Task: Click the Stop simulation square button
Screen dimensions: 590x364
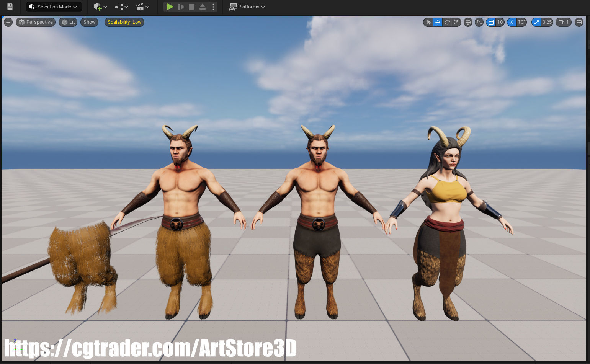Action: [192, 7]
